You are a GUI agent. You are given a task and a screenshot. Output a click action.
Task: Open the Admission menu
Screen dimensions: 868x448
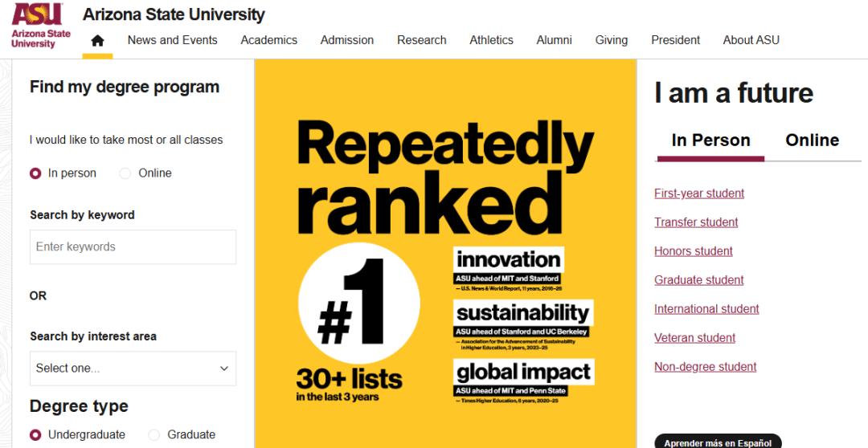tap(347, 40)
